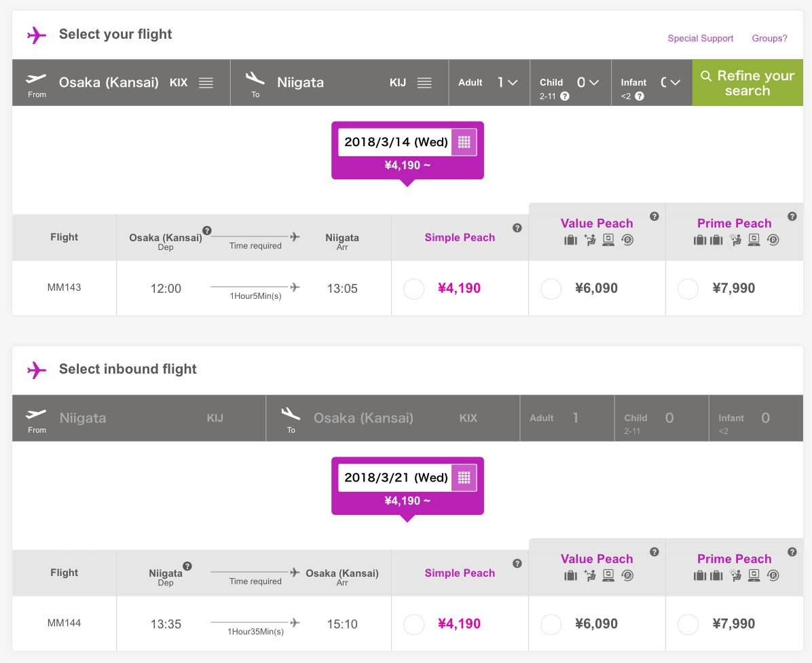Open help icon next to inbound Simple Peach

point(517,564)
